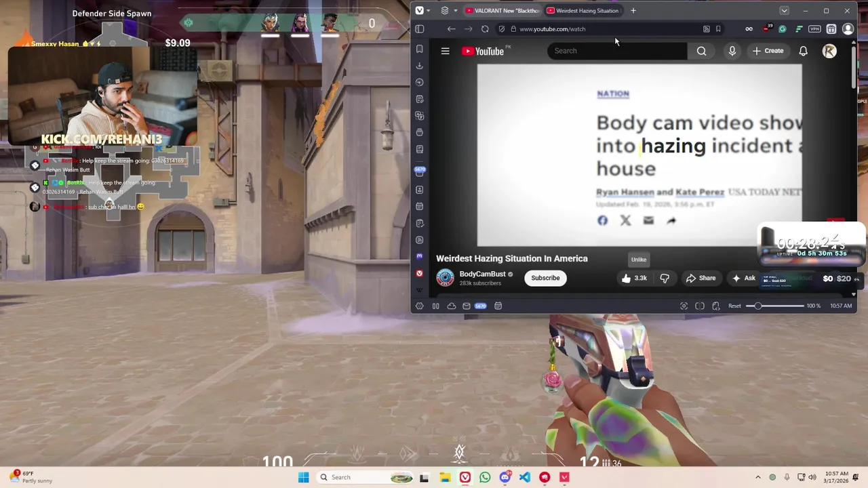Click the YouTube search magnifier button
This screenshot has width=868, height=488.
[x=701, y=51]
